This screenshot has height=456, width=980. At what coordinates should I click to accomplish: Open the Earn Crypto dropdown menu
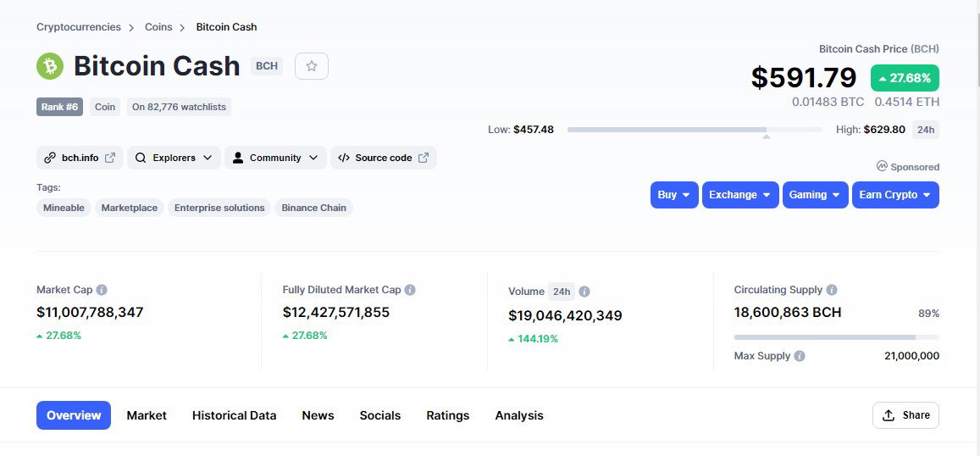(895, 195)
